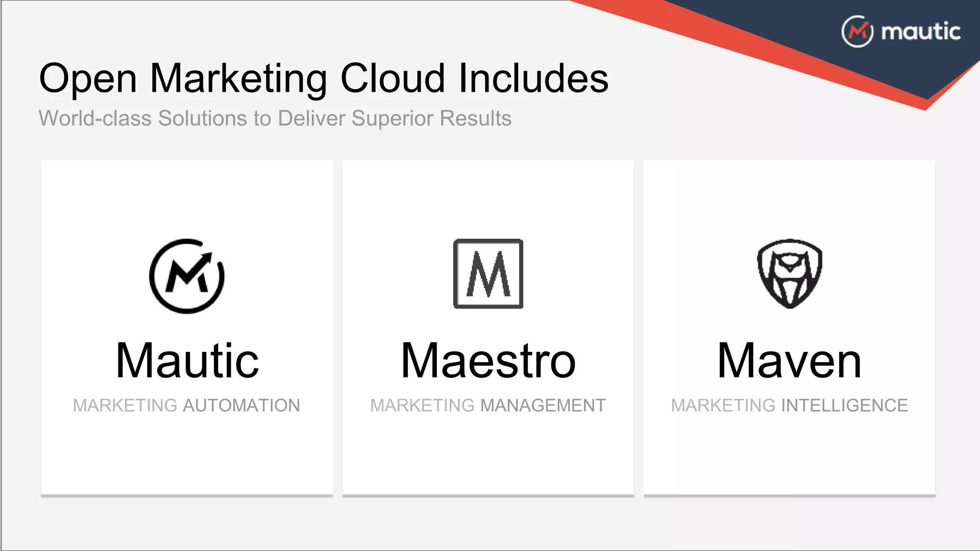Click the 'Maven' product name

(x=790, y=360)
